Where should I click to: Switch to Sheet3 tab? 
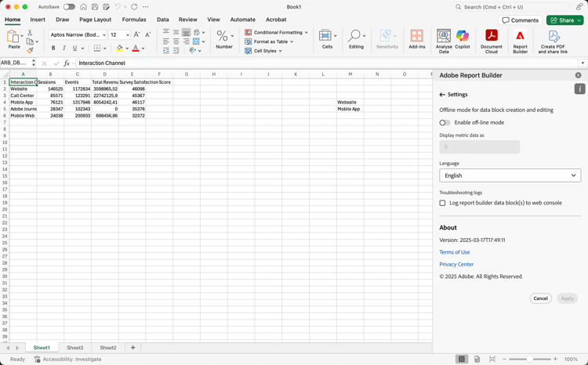[x=75, y=348]
